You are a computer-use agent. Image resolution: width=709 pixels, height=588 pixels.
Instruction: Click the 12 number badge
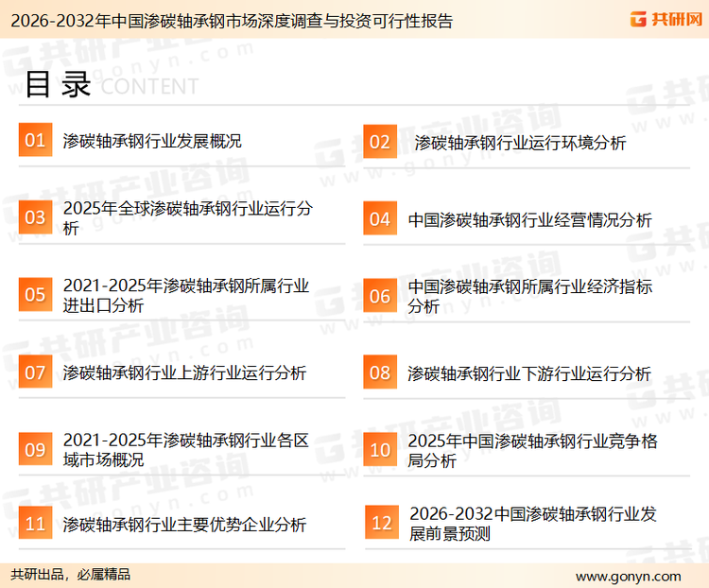381,524
